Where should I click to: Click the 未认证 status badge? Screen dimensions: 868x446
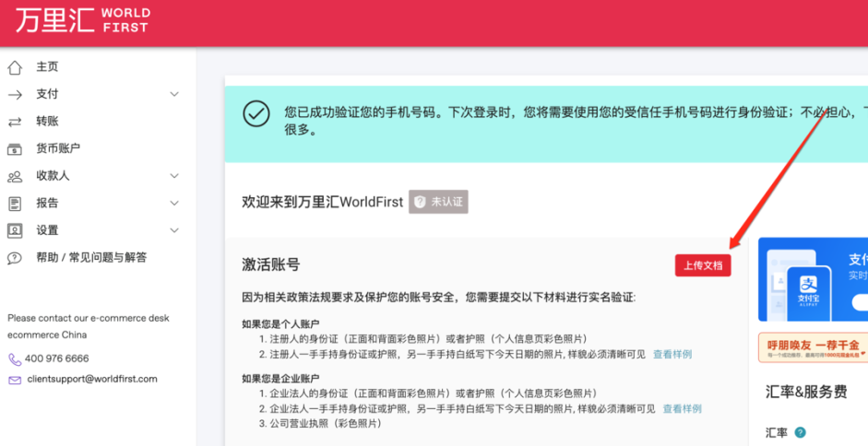coord(439,201)
